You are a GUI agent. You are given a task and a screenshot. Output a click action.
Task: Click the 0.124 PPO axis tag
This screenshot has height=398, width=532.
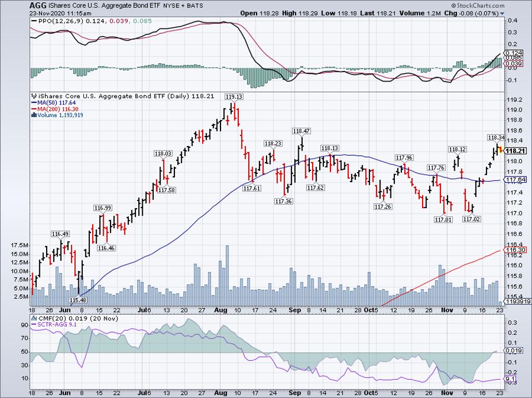[514, 53]
